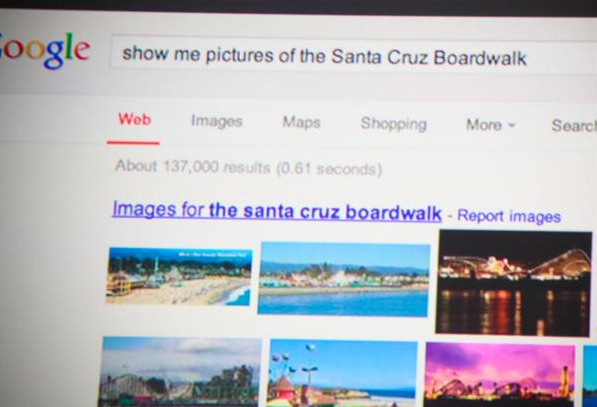Open the Search tools option
This screenshot has height=407, width=597.
click(574, 126)
